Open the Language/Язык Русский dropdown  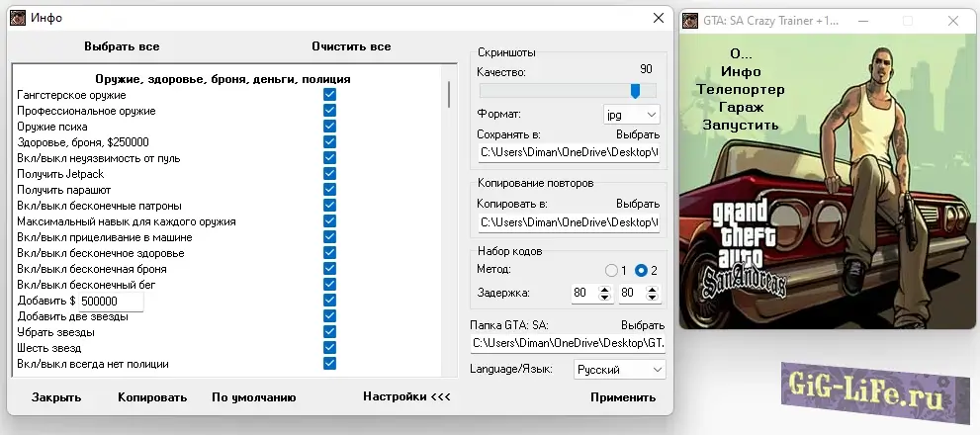pyautogui.click(x=619, y=370)
